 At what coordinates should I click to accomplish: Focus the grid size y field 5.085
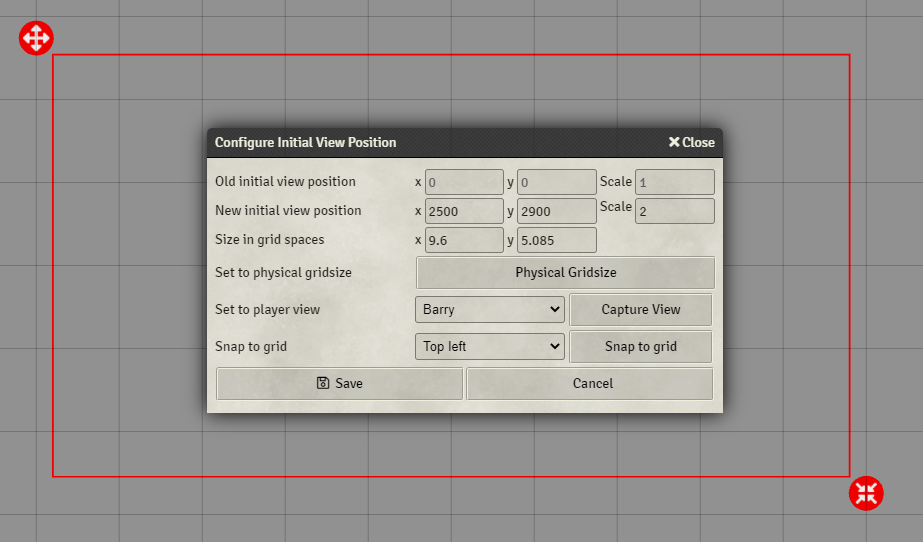coord(556,240)
